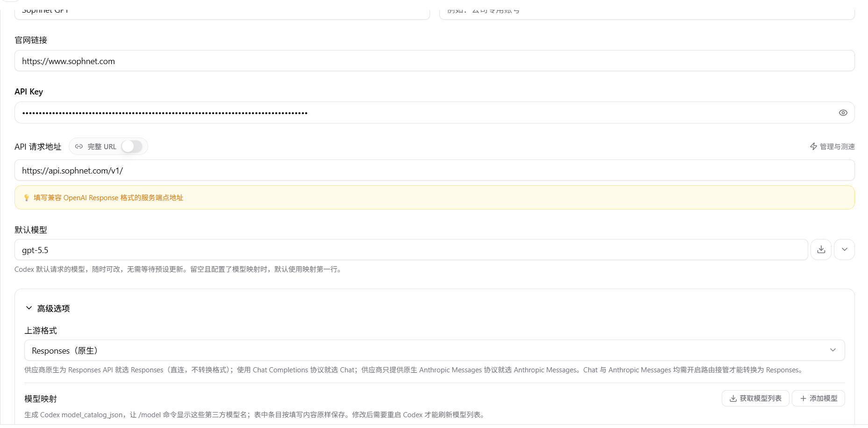Click the link icon beside 完整 URL

click(79, 146)
